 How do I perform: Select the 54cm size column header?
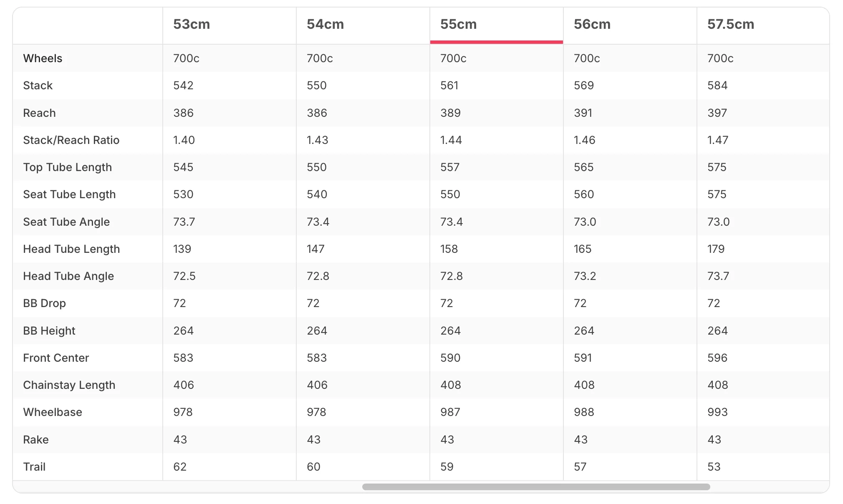point(325,24)
